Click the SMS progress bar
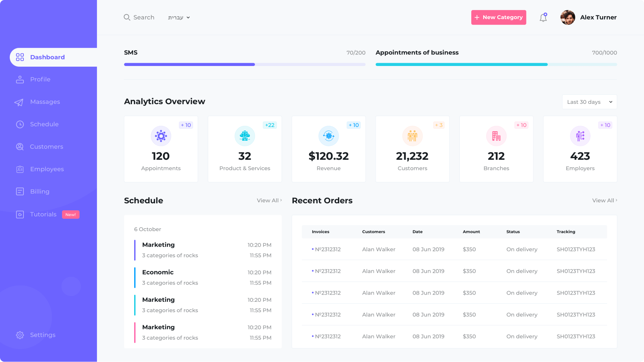The image size is (644, 362). [x=245, y=65]
